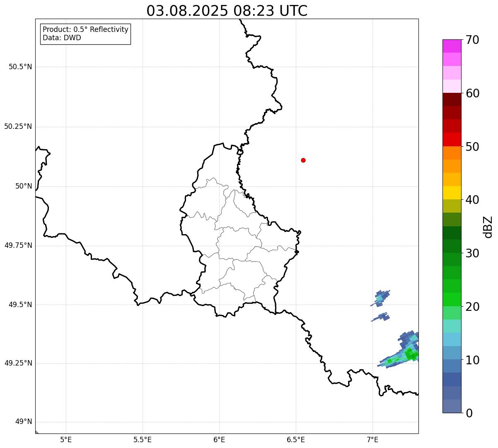The height and width of the screenshot is (448, 498).
Task: Click the bright red colorbar segment above 50
Action: click(452, 140)
